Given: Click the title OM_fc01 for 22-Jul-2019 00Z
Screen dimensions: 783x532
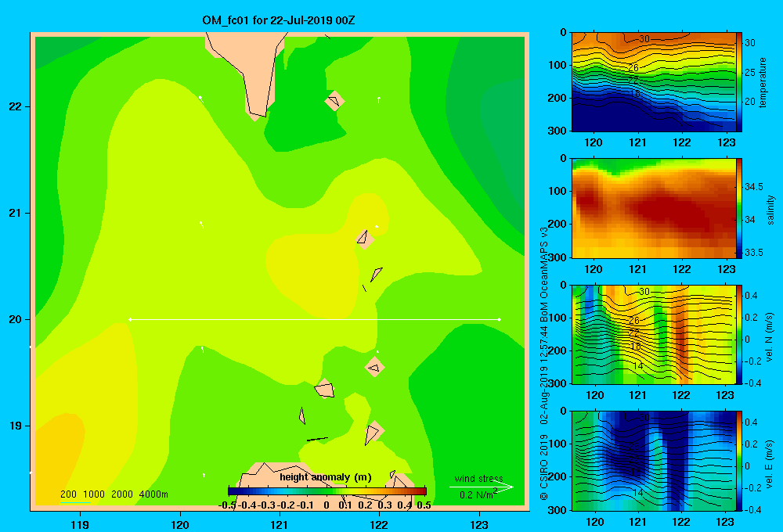Looking at the screenshot, I should [x=278, y=20].
